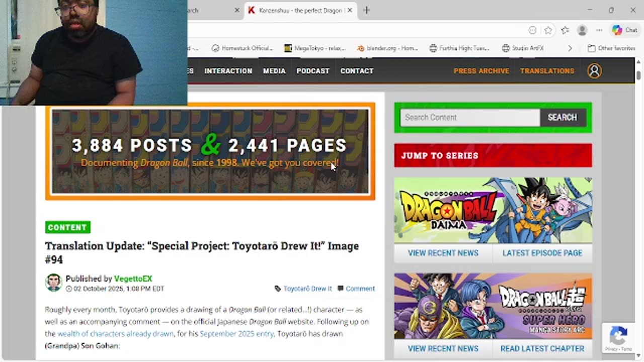Image resolution: width=644 pixels, height=362 pixels.
Task: Show more bookmarks with the chevron
Action: tap(570, 48)
